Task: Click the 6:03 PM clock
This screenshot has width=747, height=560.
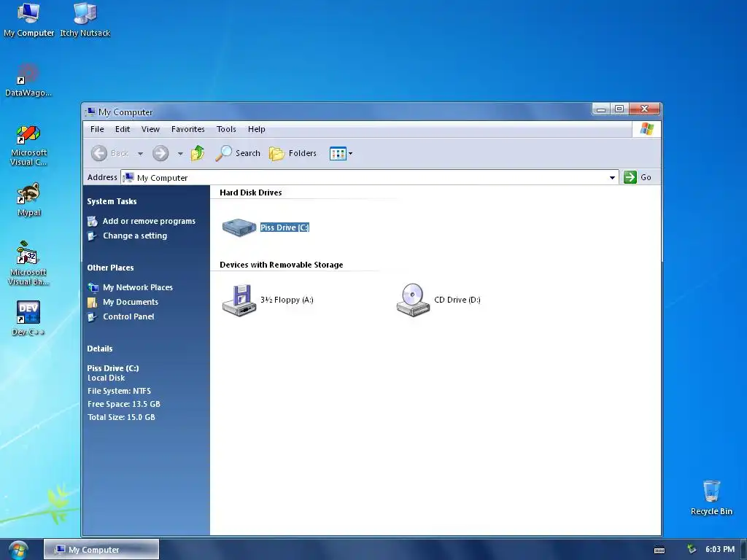Action: (720, 549)
